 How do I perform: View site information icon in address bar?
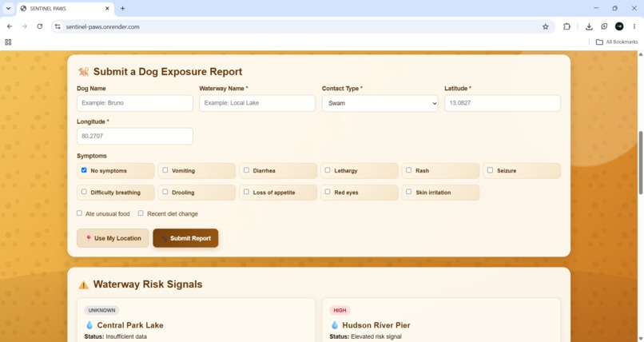coord(58,26)
